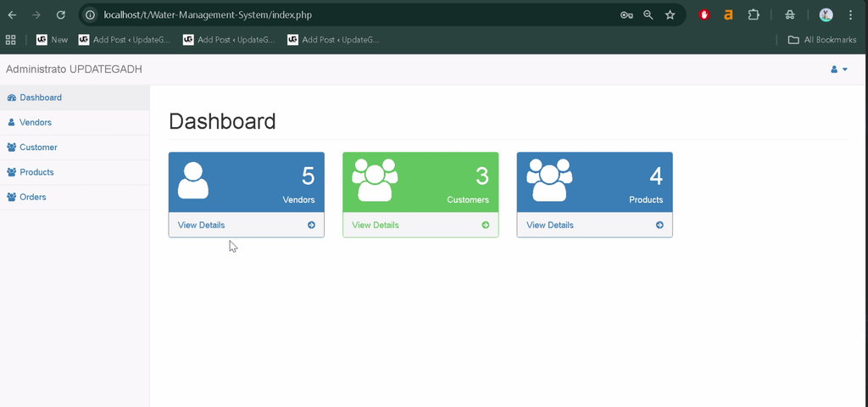Open first 'Add Post ‹ UpdateG...' bookmark
The width and height of the screenshot is (868, 407).
(125, 40)
